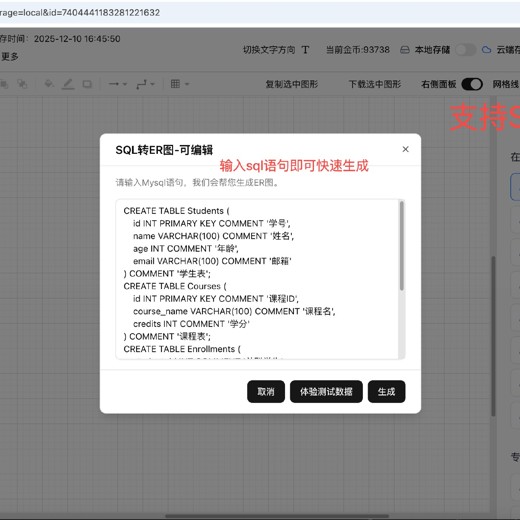Click the 'email VARCHAR(100)' line
The image size is (520, 520).
212,261
